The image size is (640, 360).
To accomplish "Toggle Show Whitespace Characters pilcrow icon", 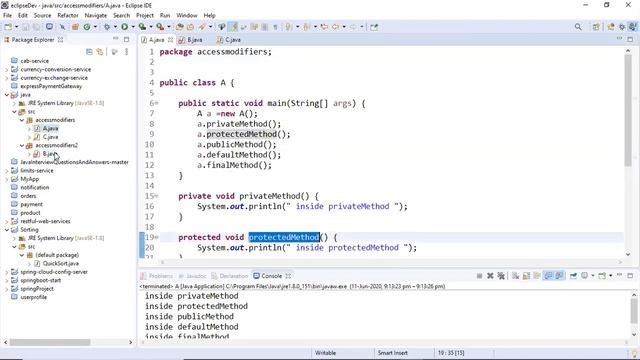I will [276, 27].
